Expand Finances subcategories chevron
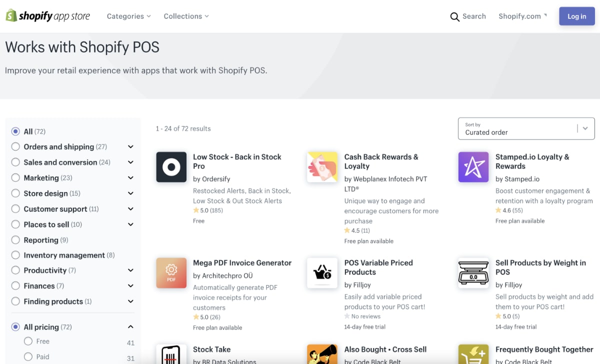The height and width of the screenshot is (364, 600). (130, 286)
